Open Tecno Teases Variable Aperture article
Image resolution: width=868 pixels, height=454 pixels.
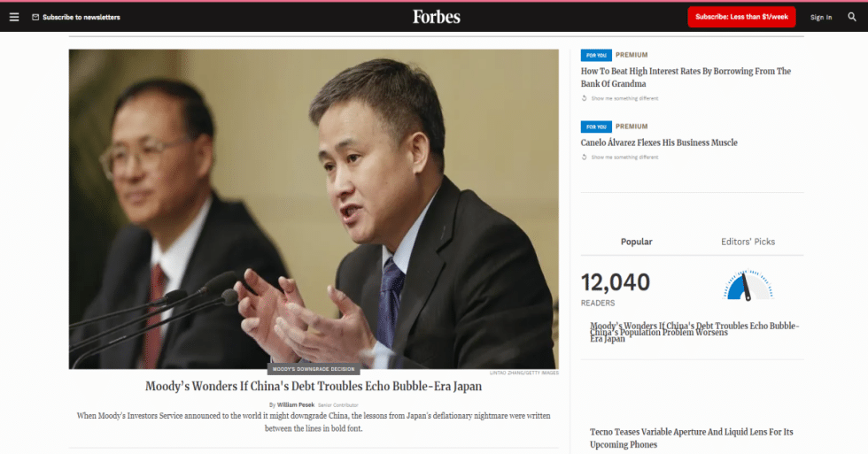pyautogui.click(x=692, y=438)
